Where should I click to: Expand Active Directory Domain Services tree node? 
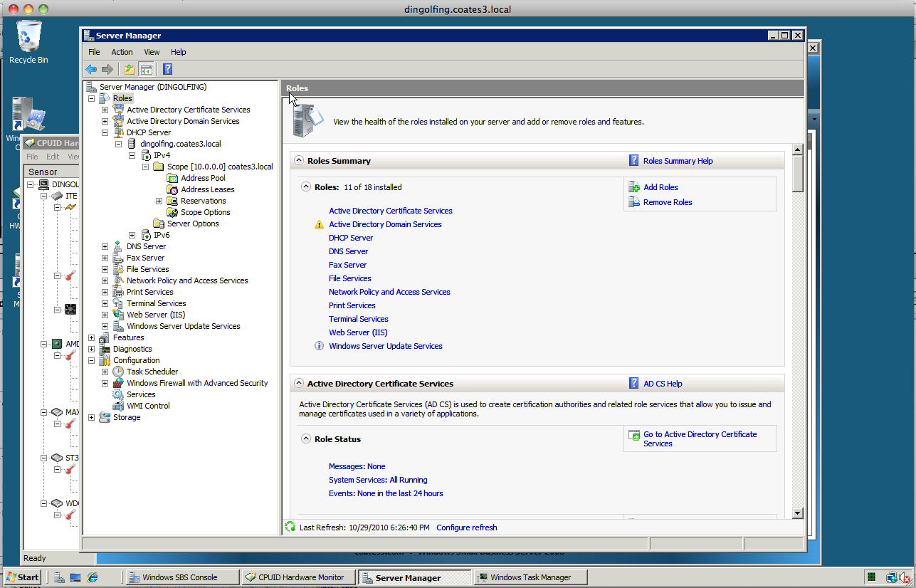pos(105,121)
